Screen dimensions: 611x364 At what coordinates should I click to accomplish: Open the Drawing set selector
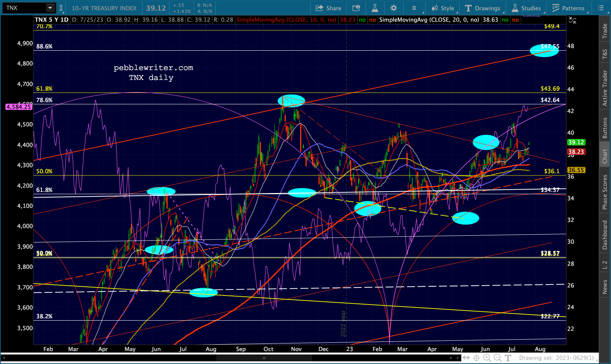[x=556, y=358]
